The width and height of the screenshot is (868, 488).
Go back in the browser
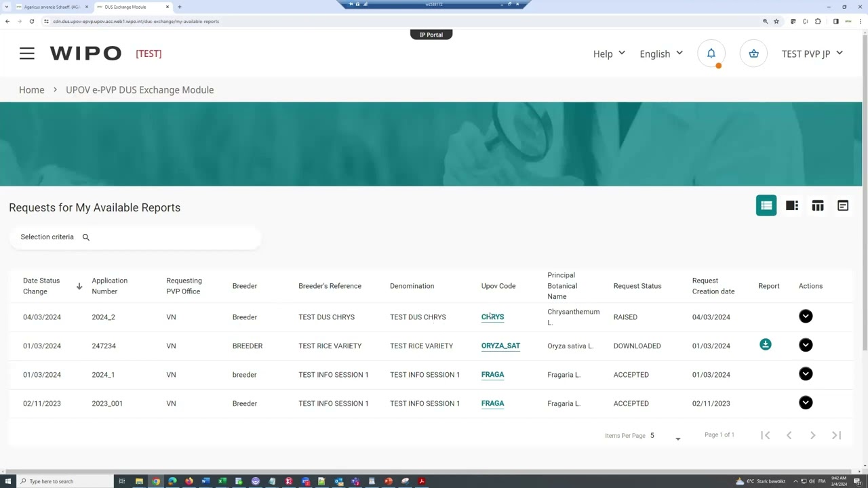point(7,21)
